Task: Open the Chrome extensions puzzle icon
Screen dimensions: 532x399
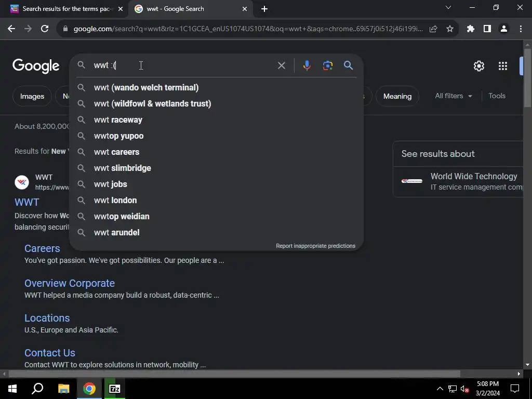Action: click(x=471, y=29)
